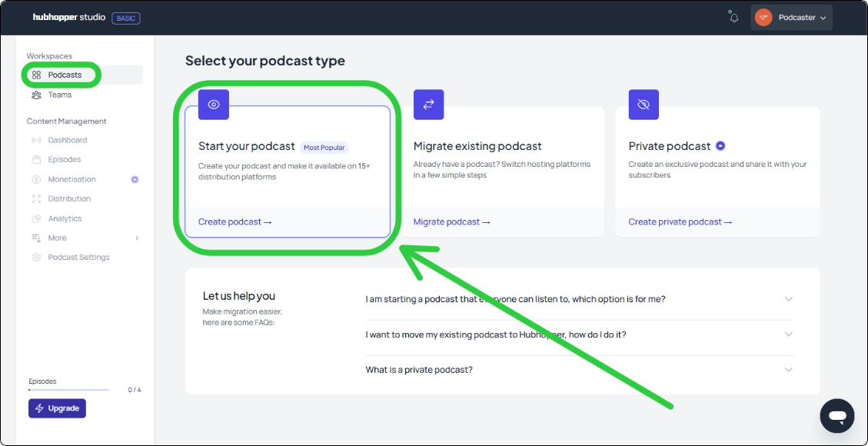Click the eye icon on Start your podcast
The width and height of the screenshot is (868, 446).
pyautogui.click(x=214, y=105)
